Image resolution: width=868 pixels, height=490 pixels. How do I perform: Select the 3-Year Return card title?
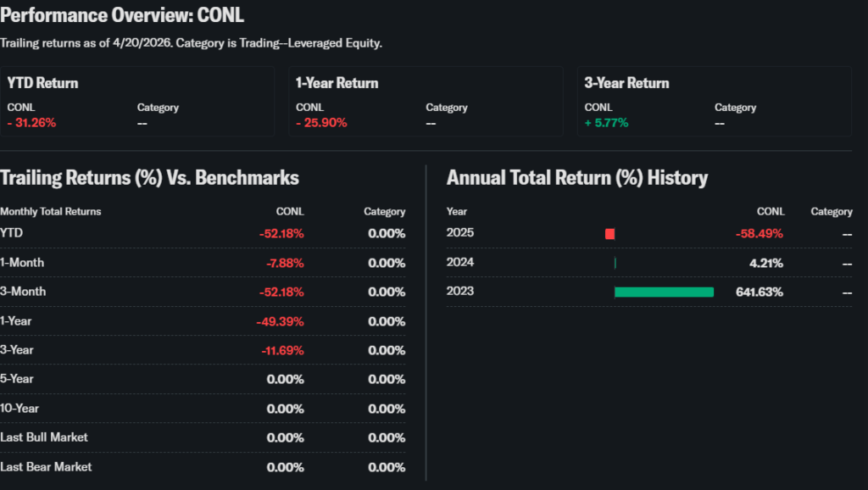pos(626,83)
